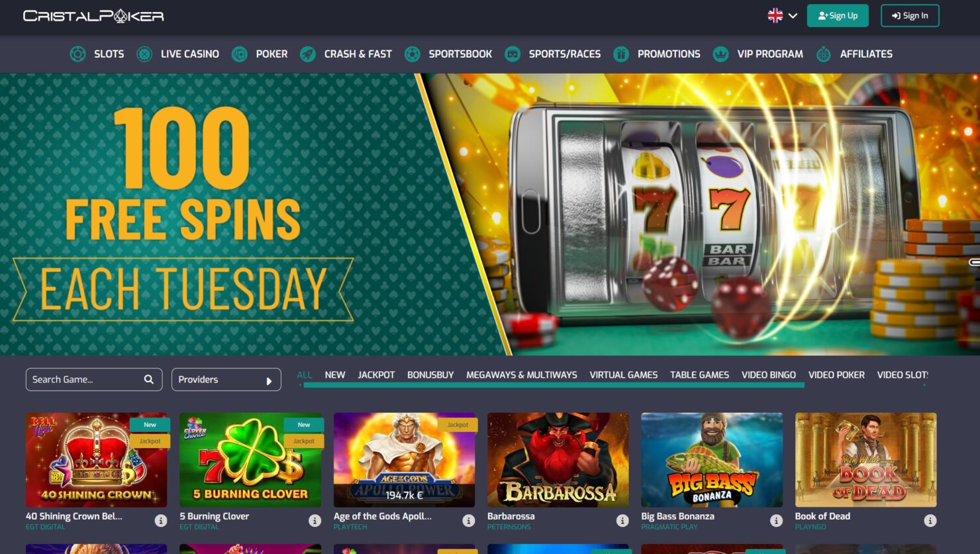Viewport: 980px width, 554px height.
Task: Click the Crash & Fast rocket icon
Action: click(308, 54)
